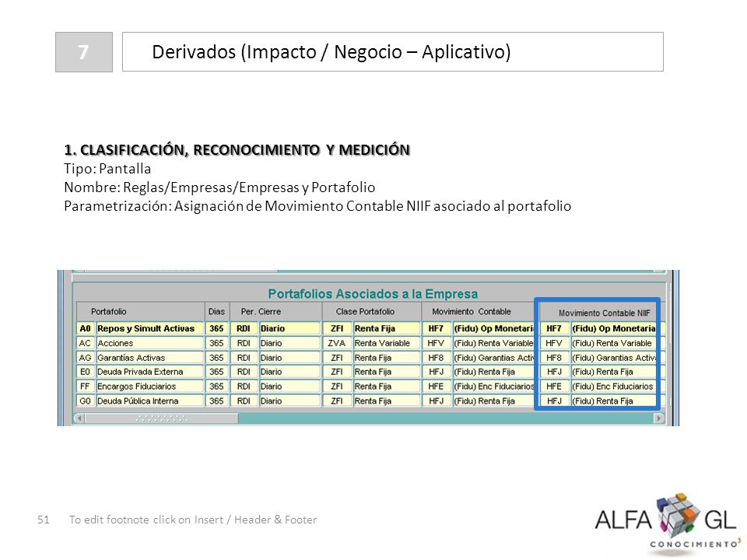747x560 pixels.
Task: Click HFV in Movimiento Contable column
Action: click(x=437, y=343)
